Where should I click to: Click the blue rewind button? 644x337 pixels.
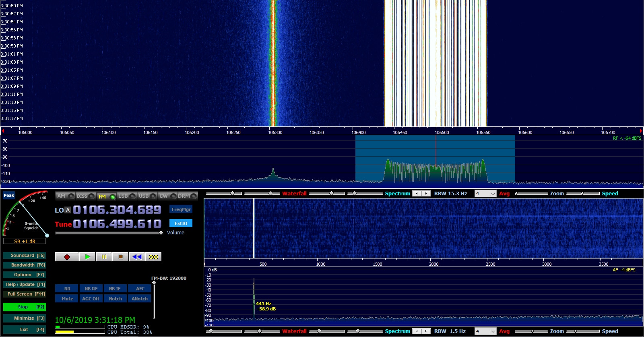tap(137, 257)
